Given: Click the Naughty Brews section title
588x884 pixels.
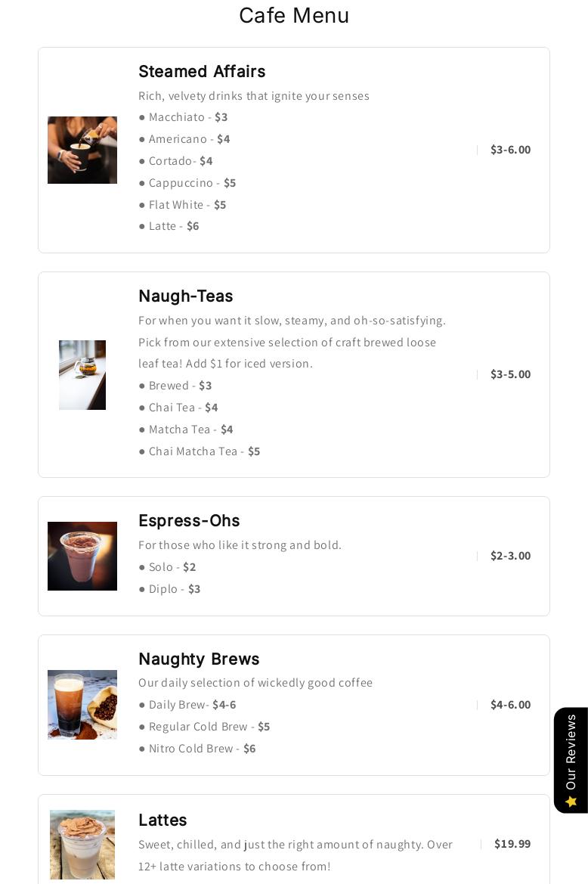Looking at the screenshot, I should point(199,659).
